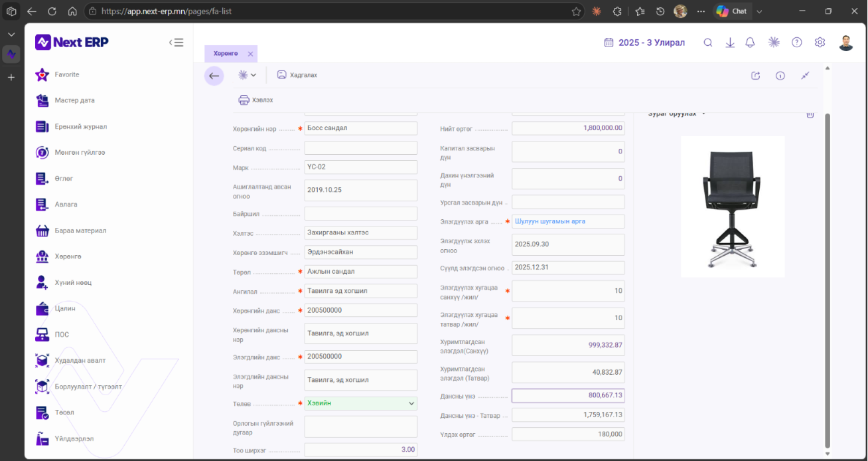This screenshot has height=461, width=868.
Task: Click the download icon in header
Action: [730, 43]
